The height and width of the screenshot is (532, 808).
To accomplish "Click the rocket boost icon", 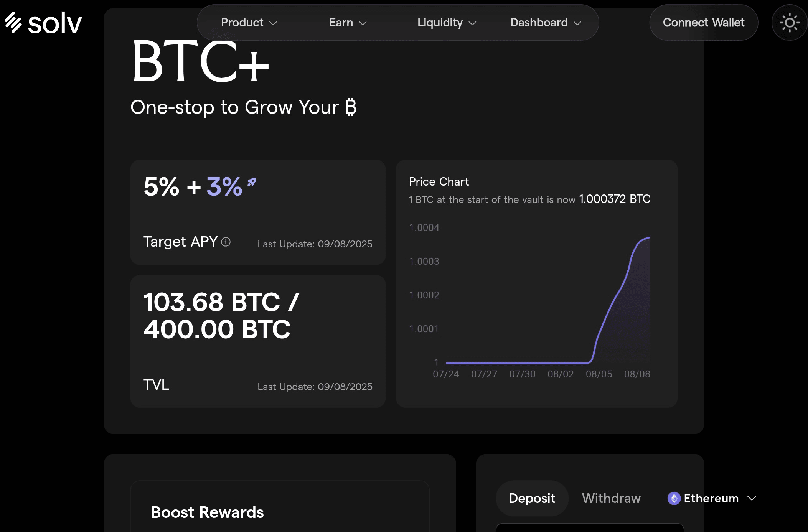I will 252,182.
